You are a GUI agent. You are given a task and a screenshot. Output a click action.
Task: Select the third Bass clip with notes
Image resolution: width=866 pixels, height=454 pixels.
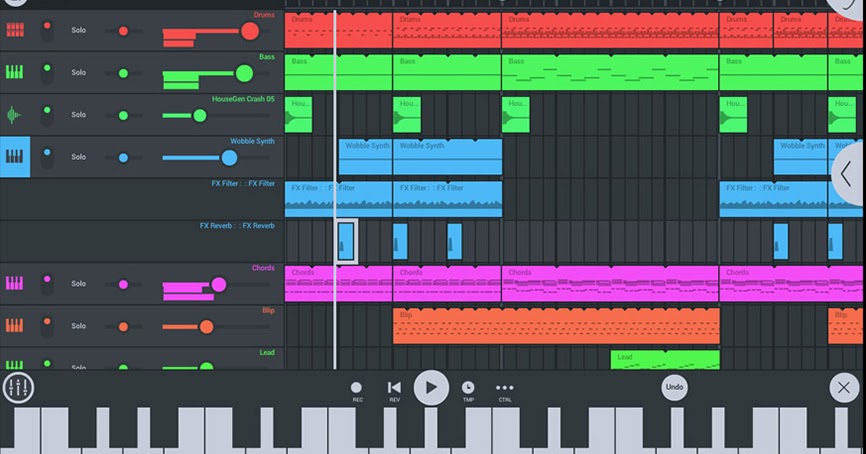pyautogui.click(x=610, y=72)
